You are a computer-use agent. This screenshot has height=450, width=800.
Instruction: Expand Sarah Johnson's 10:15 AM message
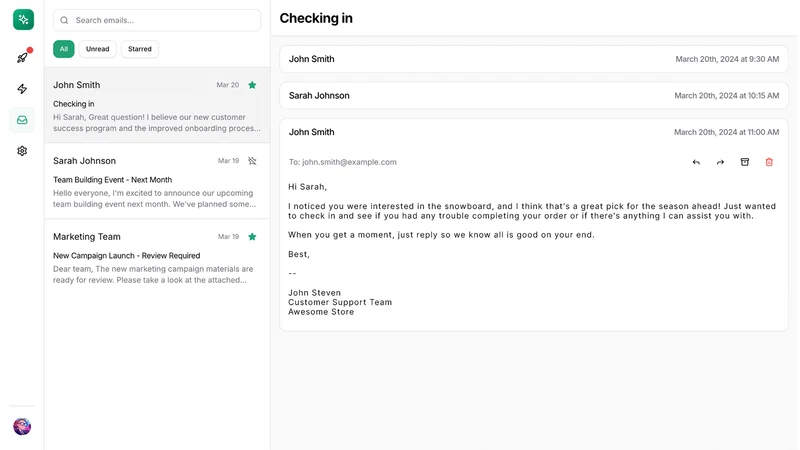coord(534,95)
